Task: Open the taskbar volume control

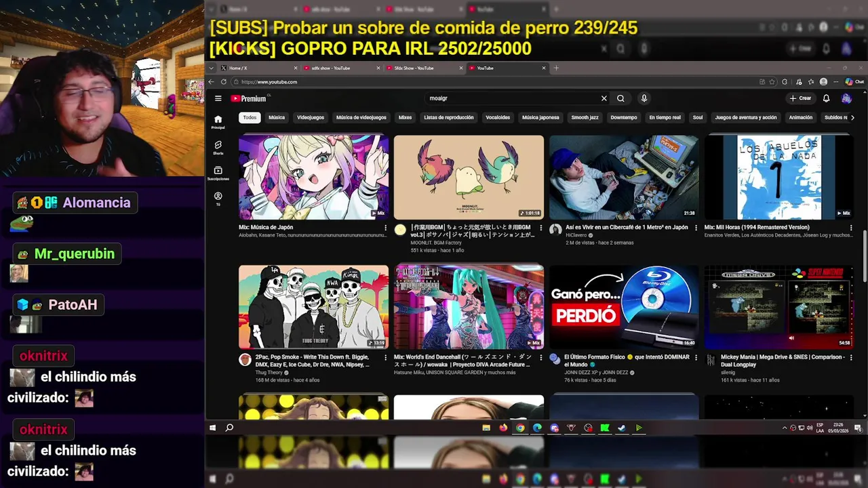Action: (x=810, y=428)
